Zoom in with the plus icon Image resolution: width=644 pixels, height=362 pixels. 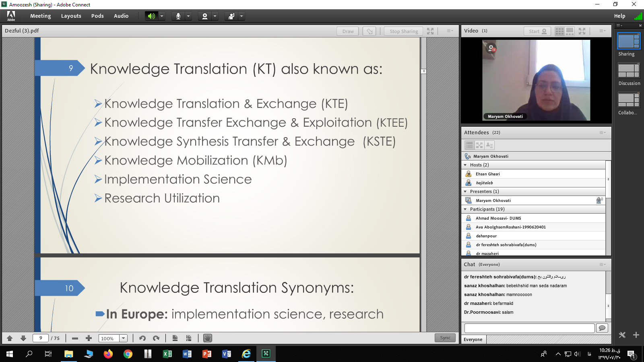pyautogui.click(x=89, y=338)
